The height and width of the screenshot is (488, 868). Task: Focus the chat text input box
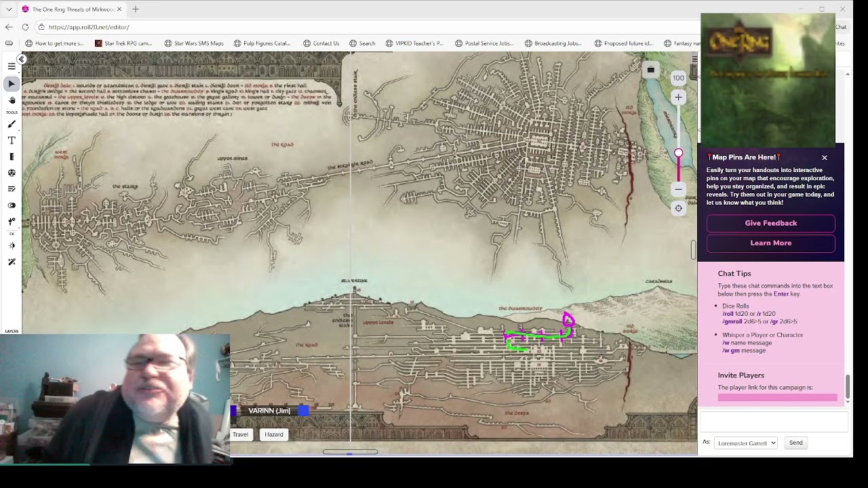(x=774, y=422)
